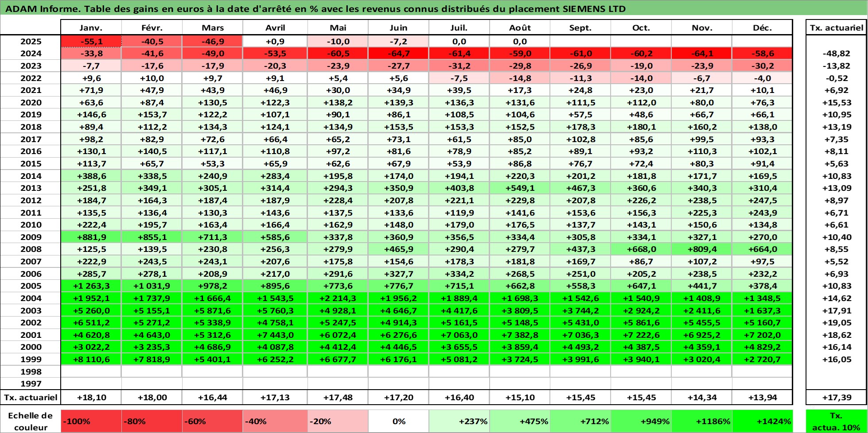The image size is (868, 433).
Task: Select cell +809,4 in the 2008 row
Action: 702,249
